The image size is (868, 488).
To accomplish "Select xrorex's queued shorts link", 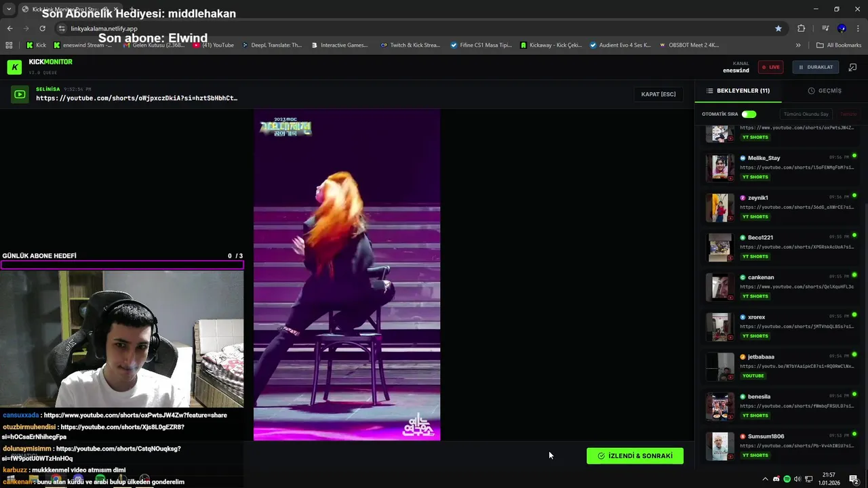I will (797, 326).
